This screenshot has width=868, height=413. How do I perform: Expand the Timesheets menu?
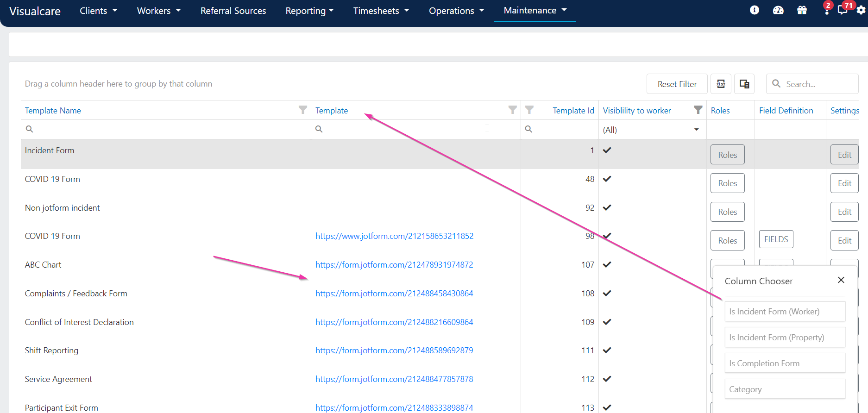[381, 11]
